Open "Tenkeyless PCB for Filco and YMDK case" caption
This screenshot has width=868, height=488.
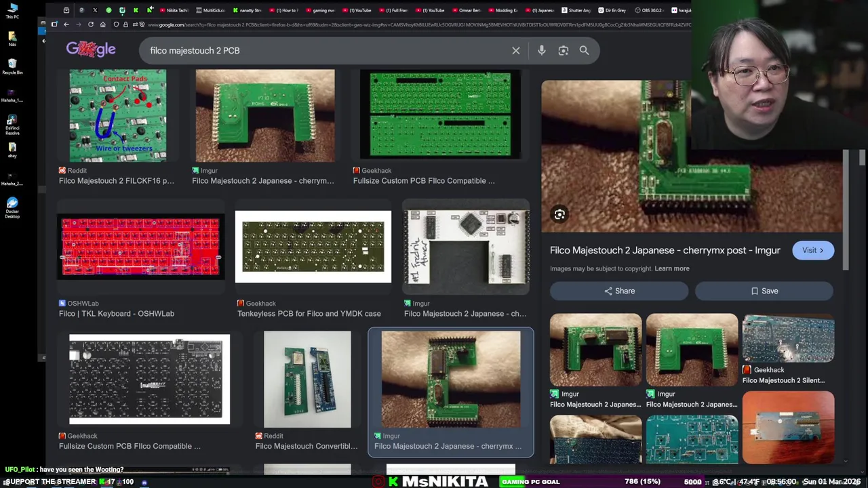(309, 313)
